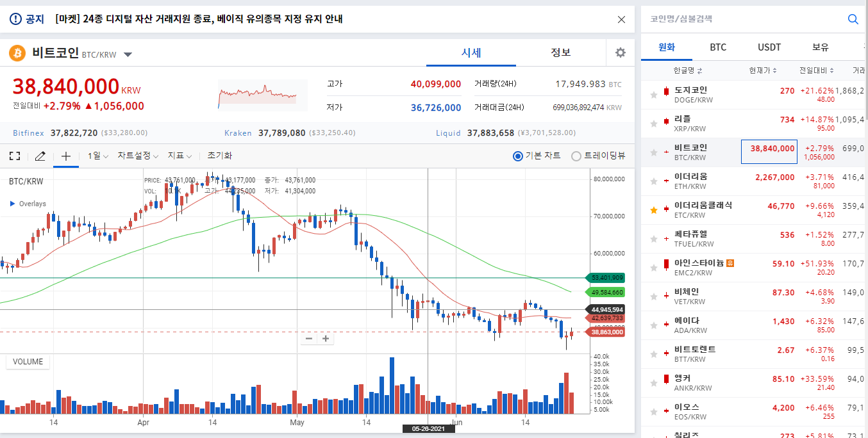Favorite 도지코인 with its star

click(654, 95)
